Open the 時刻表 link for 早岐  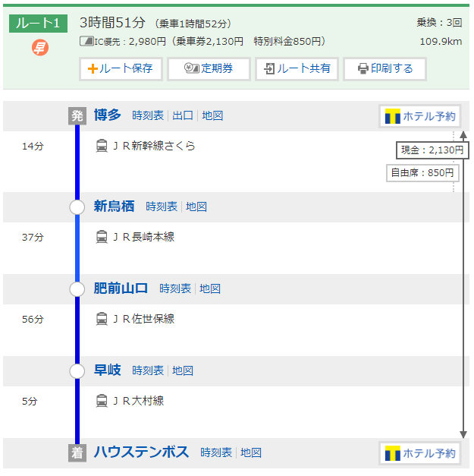tap(148, 370)
